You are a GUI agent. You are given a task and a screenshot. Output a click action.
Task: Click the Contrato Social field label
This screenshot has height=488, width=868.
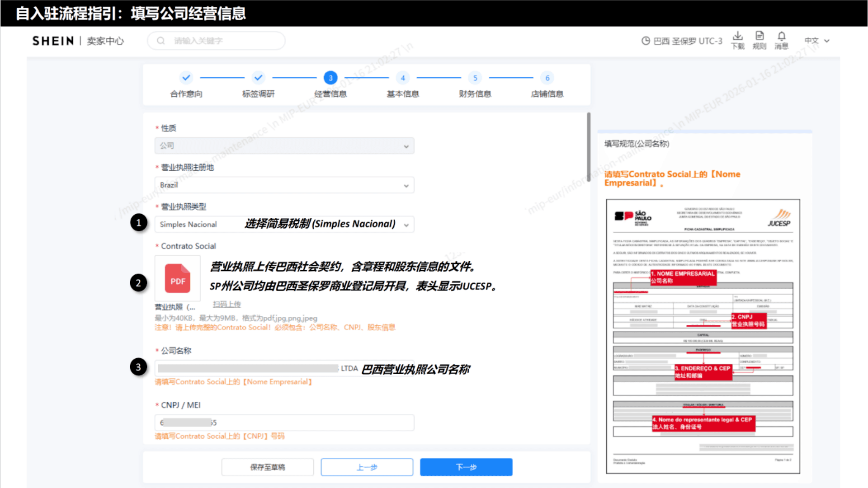(188, 246)
